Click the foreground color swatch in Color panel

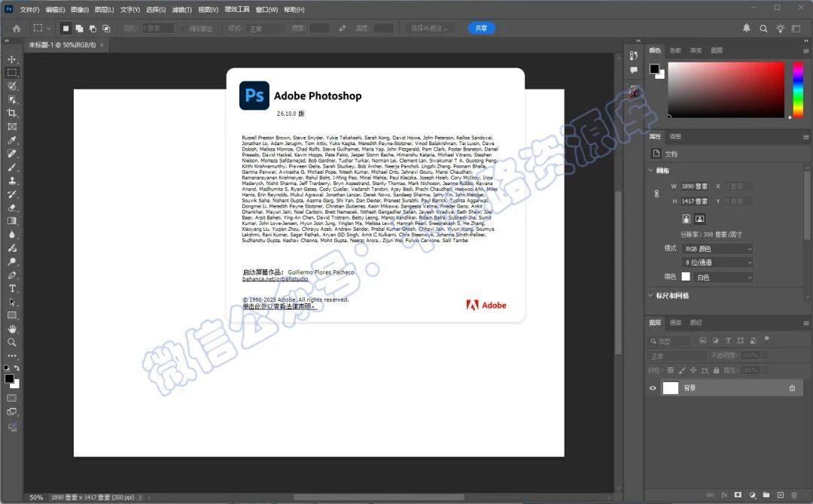click(x=654, y=69)
